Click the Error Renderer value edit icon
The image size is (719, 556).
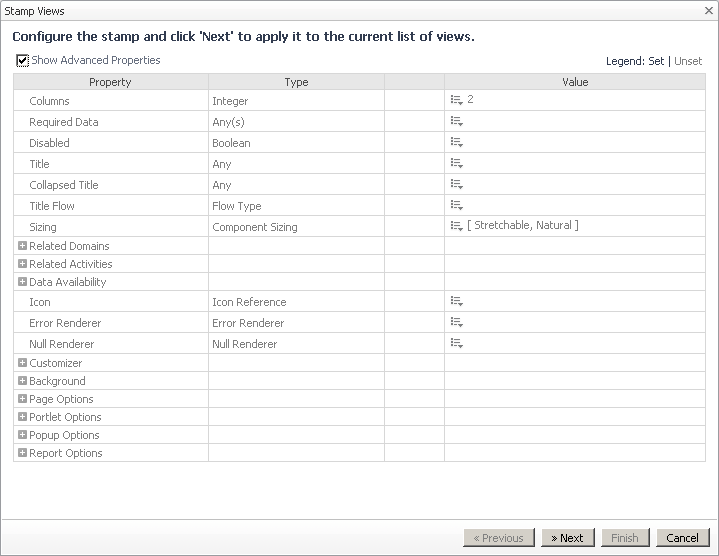click(456, 323)
